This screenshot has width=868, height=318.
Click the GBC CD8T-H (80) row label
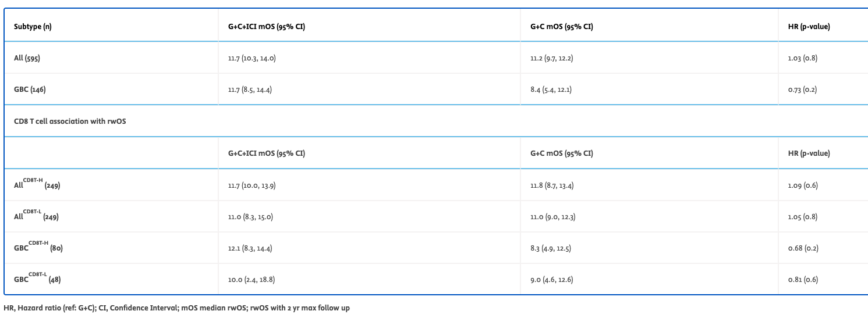pyautogui.click(x=38, y=248)
